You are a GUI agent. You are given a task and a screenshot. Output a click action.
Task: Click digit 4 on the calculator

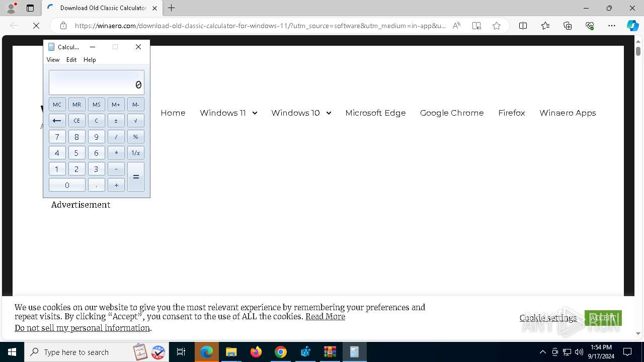pyautogui.click(x=57, y=153)
